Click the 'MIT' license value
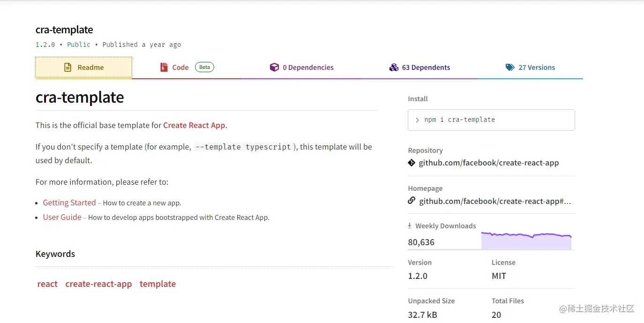Viewport: 644px width, 323px height. (x=499, y=276)
